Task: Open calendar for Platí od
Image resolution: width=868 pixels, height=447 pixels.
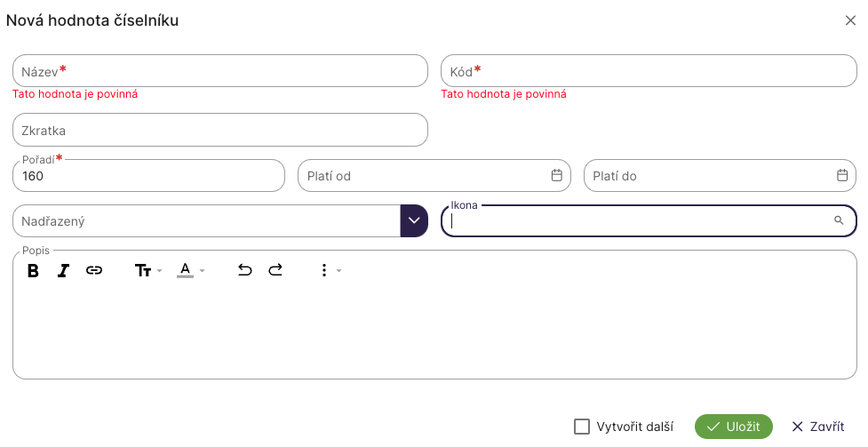Action: point(557,175)
